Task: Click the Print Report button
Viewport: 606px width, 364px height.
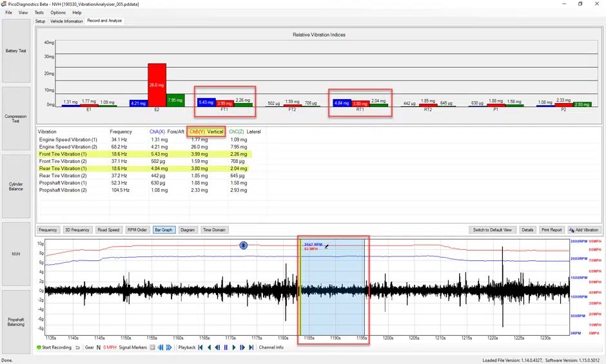Action: 551,230
